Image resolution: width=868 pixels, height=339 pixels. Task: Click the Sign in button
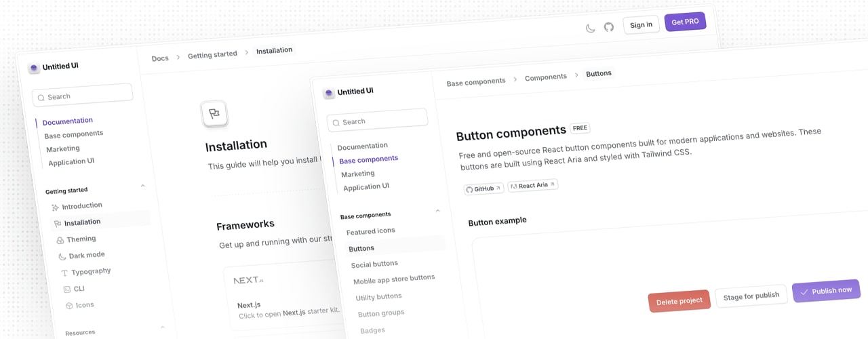(641, 25)
